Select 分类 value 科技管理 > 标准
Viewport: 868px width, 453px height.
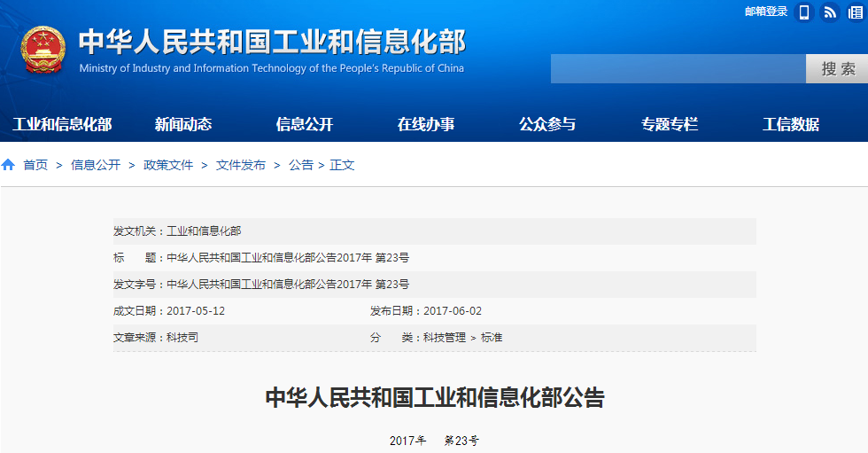tap(462, 337)
